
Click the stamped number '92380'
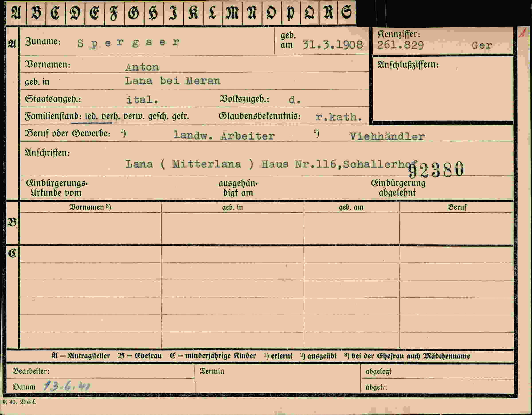click(436, 169)
